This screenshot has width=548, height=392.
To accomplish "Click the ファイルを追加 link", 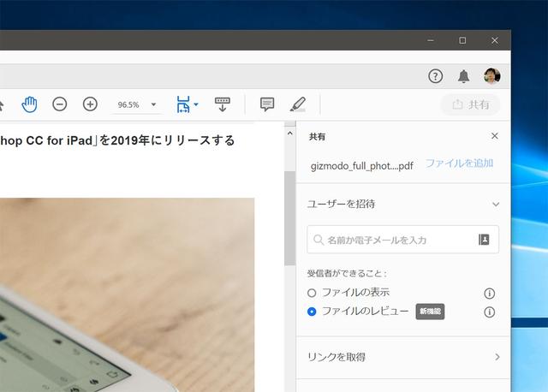I will click(459, 163).
